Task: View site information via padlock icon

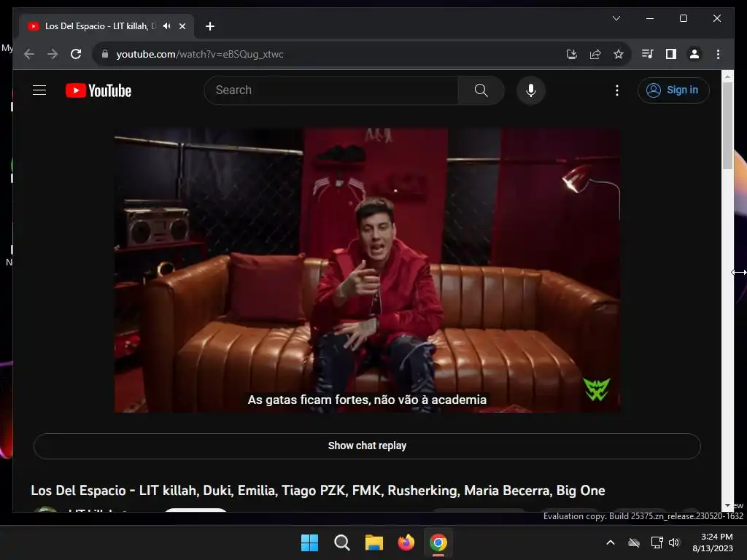Action: point(105,54)
